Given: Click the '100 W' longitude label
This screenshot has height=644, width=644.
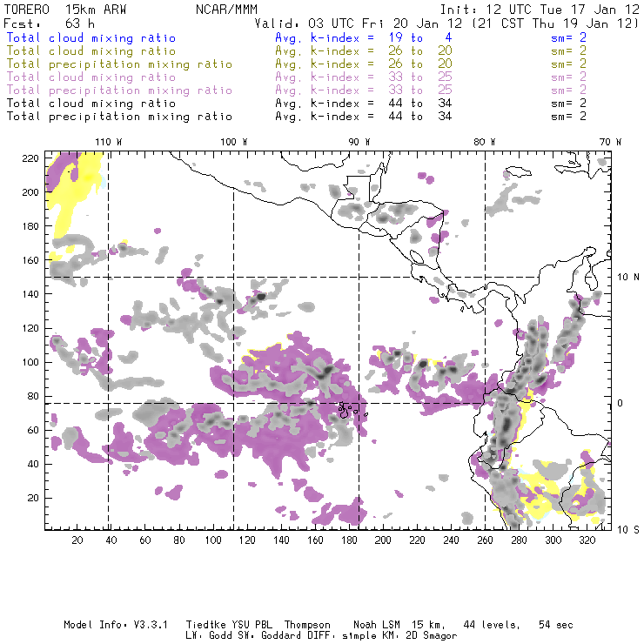Looking at the screenshot, I should pos(234,142).
